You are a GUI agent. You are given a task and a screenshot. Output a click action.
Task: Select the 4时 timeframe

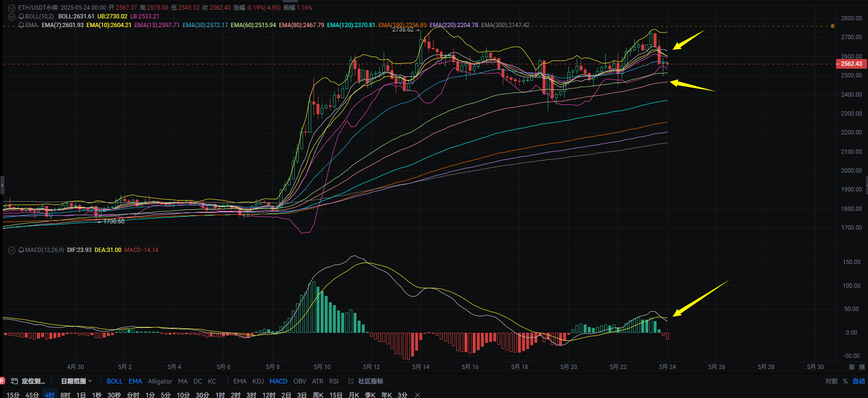[x=50, y=395]
